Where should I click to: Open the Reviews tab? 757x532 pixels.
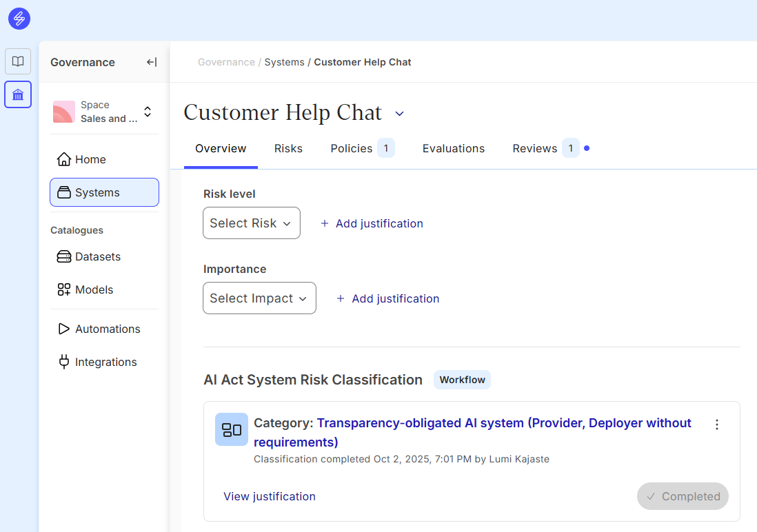click(x=534, y=148)
